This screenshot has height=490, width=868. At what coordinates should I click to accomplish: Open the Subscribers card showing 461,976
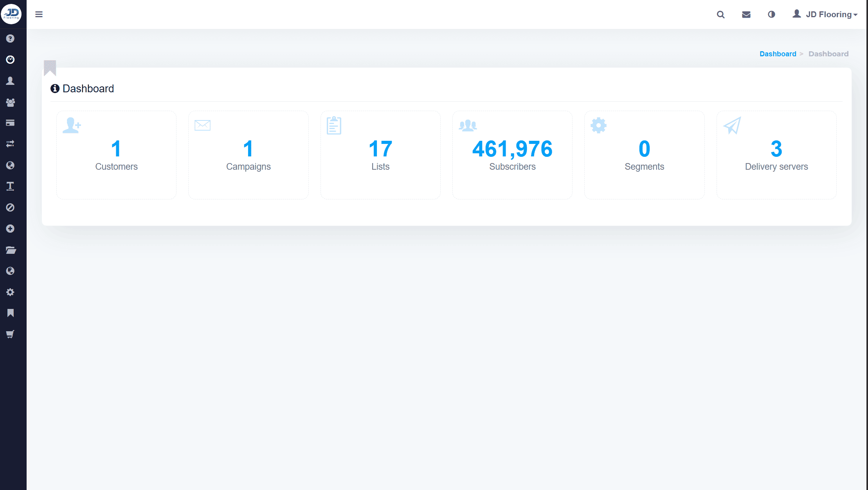pos(512,155)
